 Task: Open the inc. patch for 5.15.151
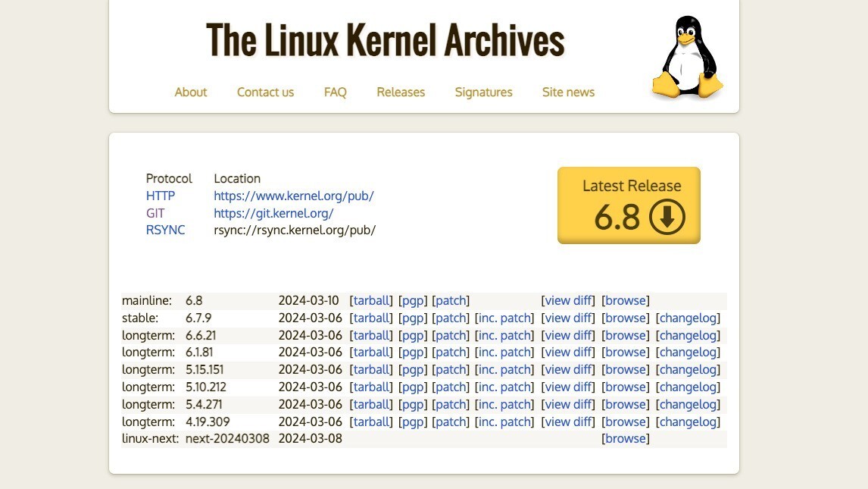[504, 369]
